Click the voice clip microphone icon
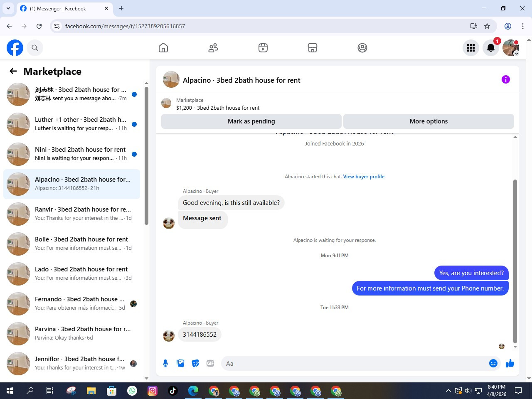This screenshot has width=532, height=399. point(165,363)
